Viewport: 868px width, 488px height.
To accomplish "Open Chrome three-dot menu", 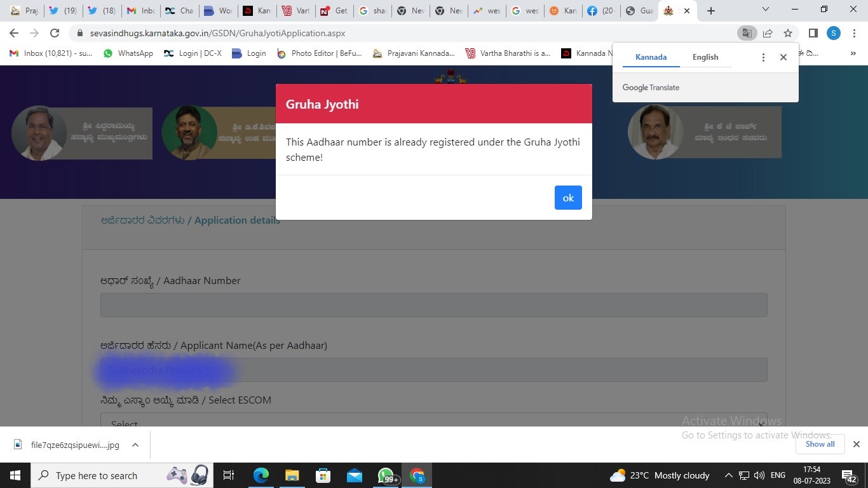I will [854, 33].
